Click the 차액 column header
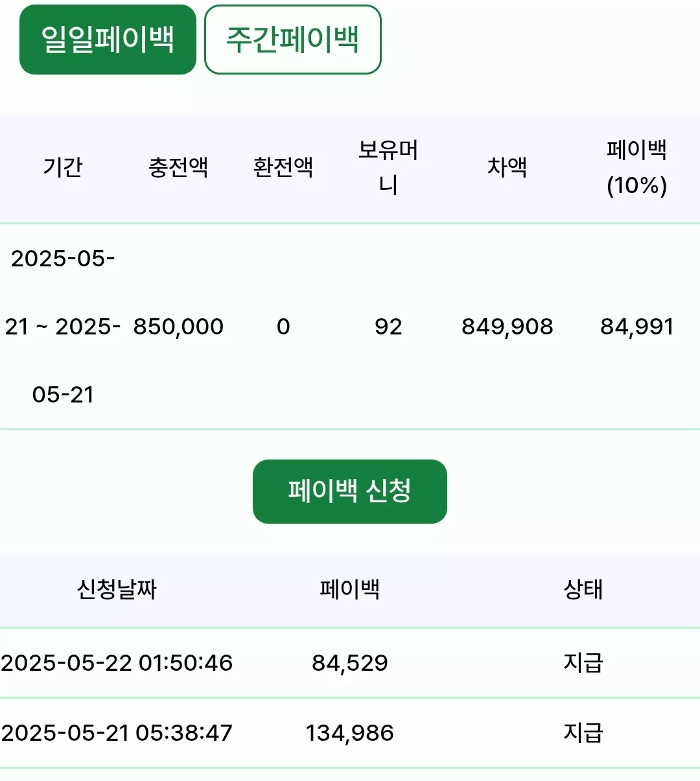 [x=507, y=167]
